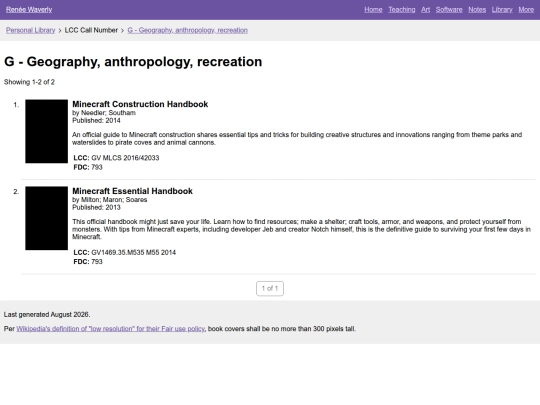
Task: Click the Published: 2014 text
Action: 96,121
